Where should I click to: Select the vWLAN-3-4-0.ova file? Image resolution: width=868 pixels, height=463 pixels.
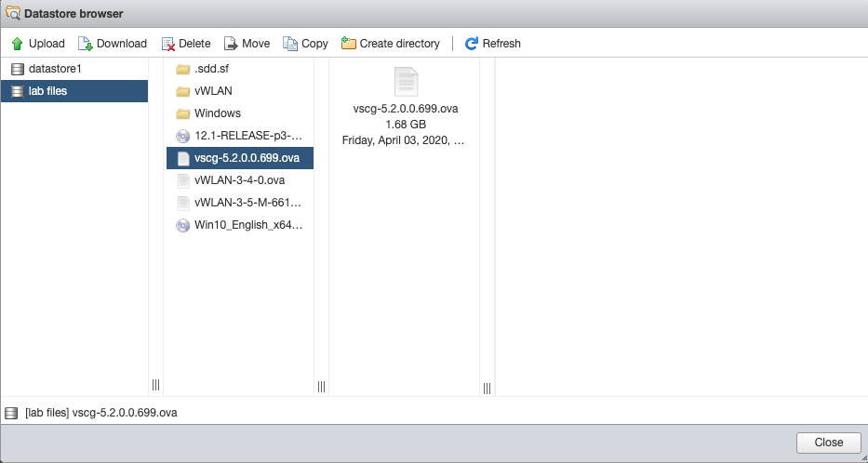click(x=239, y=180)
